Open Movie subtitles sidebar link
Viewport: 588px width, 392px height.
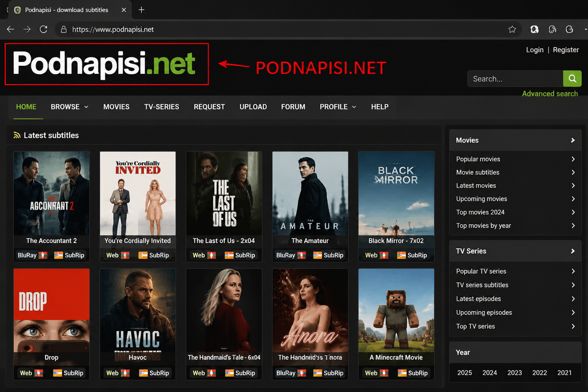point(478,172)
